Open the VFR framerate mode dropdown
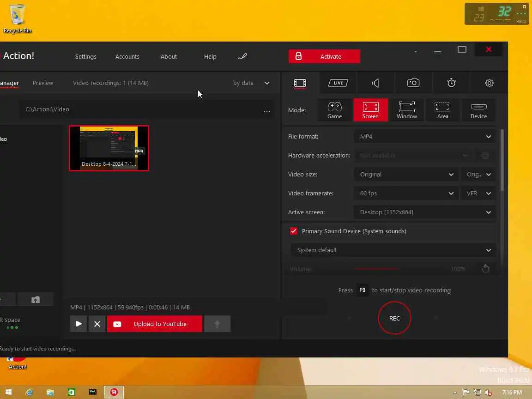Image resolution: width=532 pixels, height=399 pixels. pos(478,193)
